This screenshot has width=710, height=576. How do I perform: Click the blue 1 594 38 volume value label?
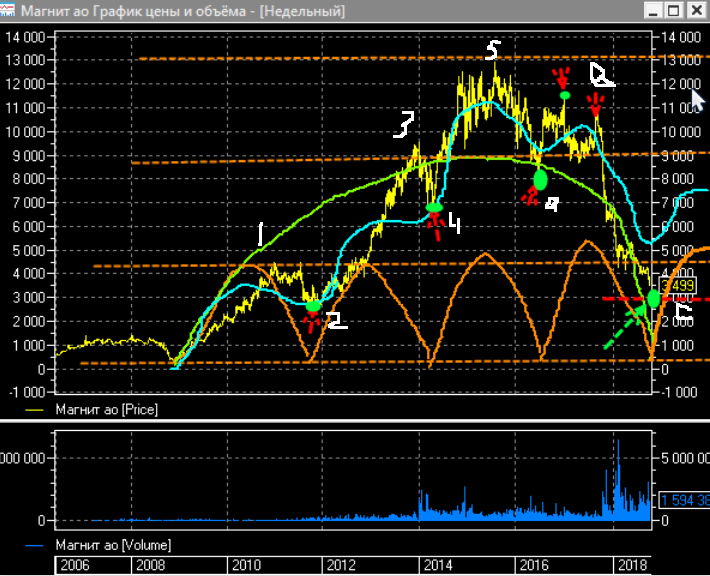[x=685, y=500]
